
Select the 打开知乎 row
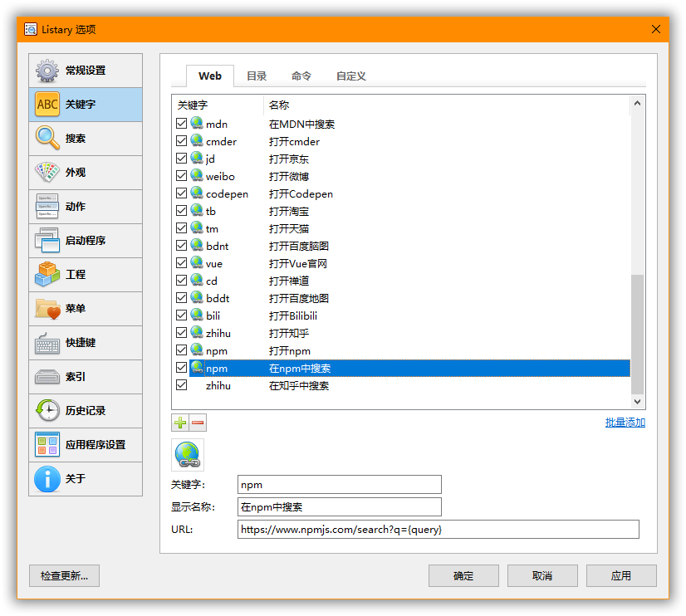click(403, 333)
